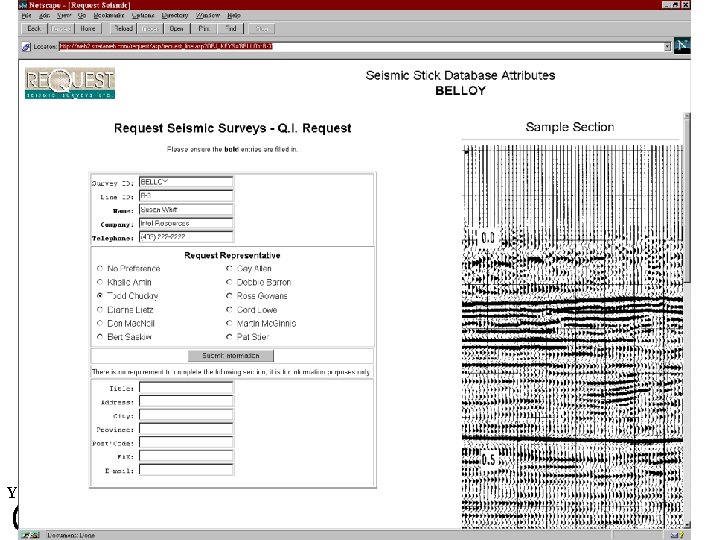Click the Open toolbar button
Screen dimensions: 720x540
point(176,28)
